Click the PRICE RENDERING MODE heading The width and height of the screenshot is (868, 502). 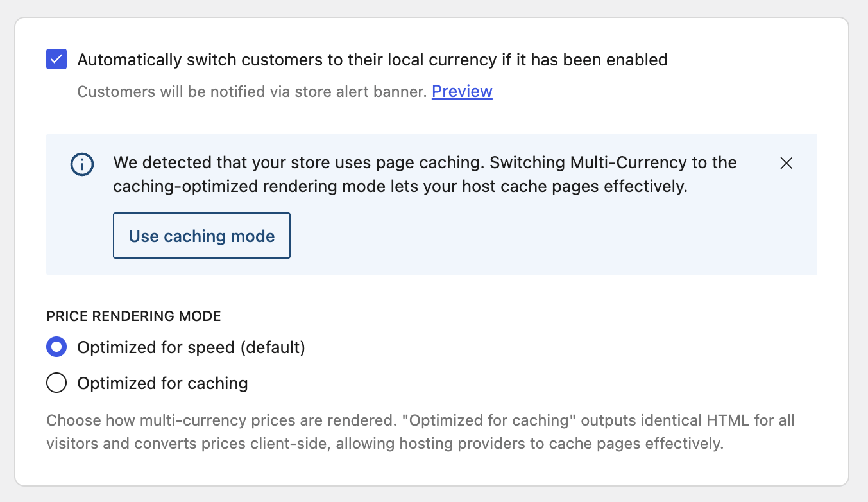tap(133, 316)
